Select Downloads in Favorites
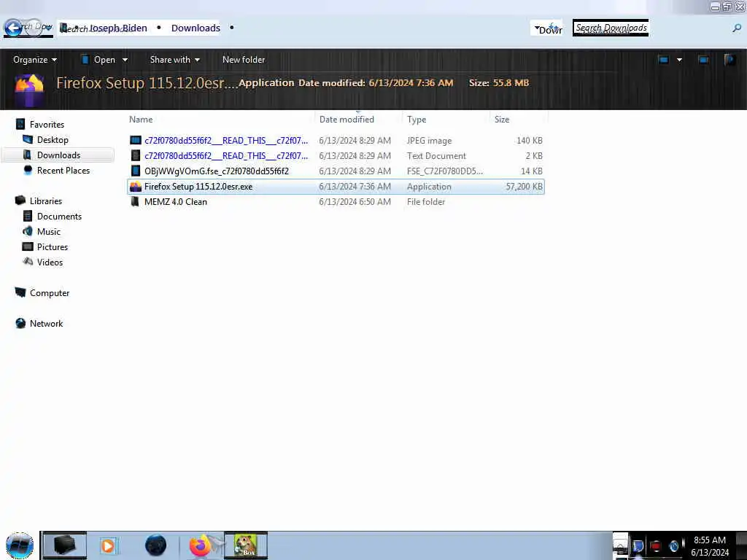The height and width of the screenshot is (560, 747). coord(58,155)
